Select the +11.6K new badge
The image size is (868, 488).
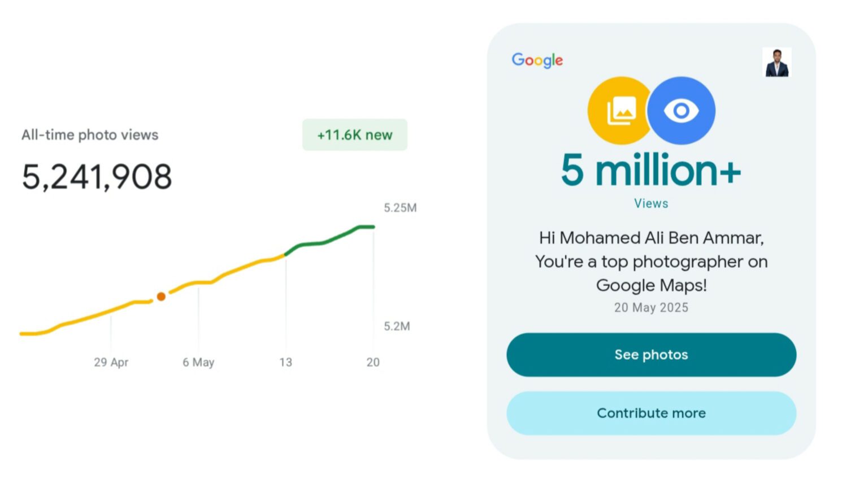coord(355,135)
